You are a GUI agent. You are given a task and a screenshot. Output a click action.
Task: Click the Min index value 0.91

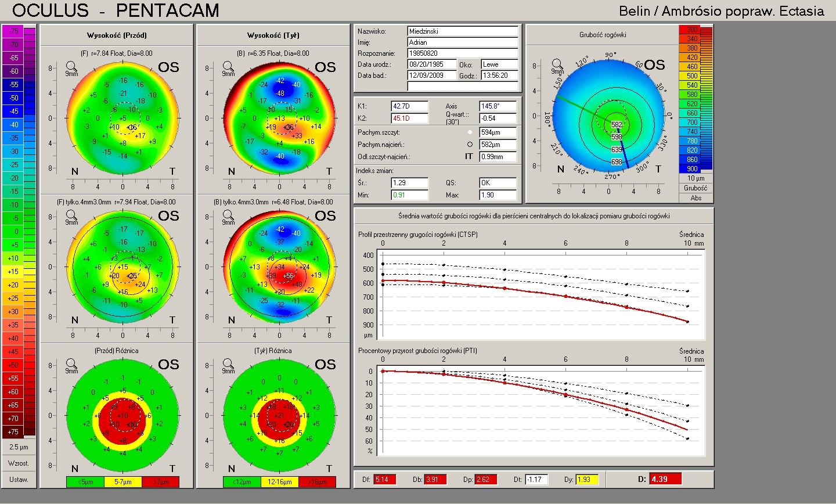(x=410, y=195)
